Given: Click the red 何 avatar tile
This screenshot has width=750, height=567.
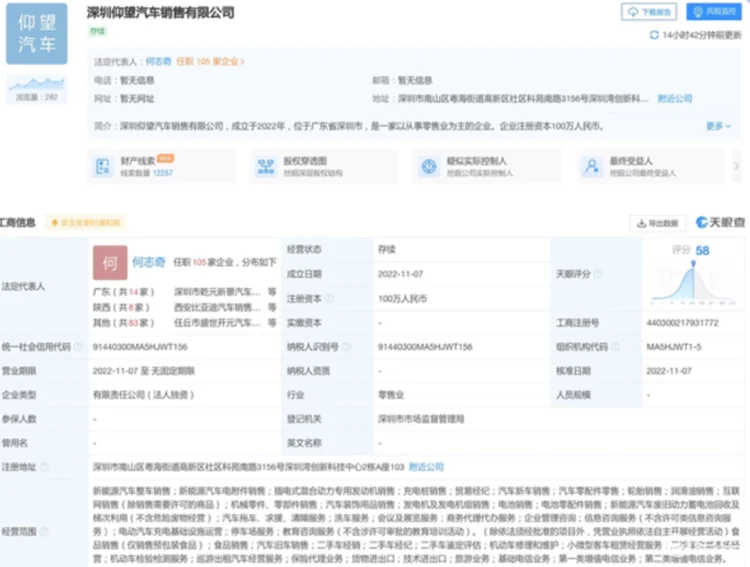Looking at the screenshot, I should point(110,263).
